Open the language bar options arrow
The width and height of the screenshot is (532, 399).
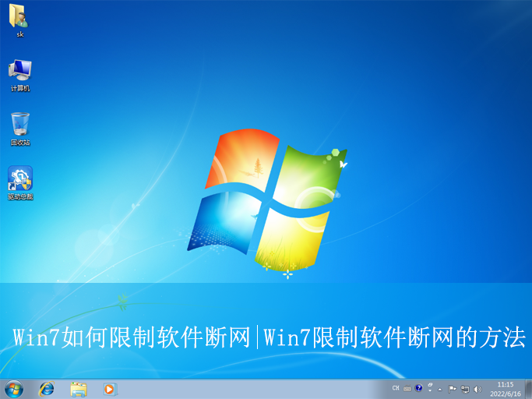pyautogui.click(x=429, y=387)
